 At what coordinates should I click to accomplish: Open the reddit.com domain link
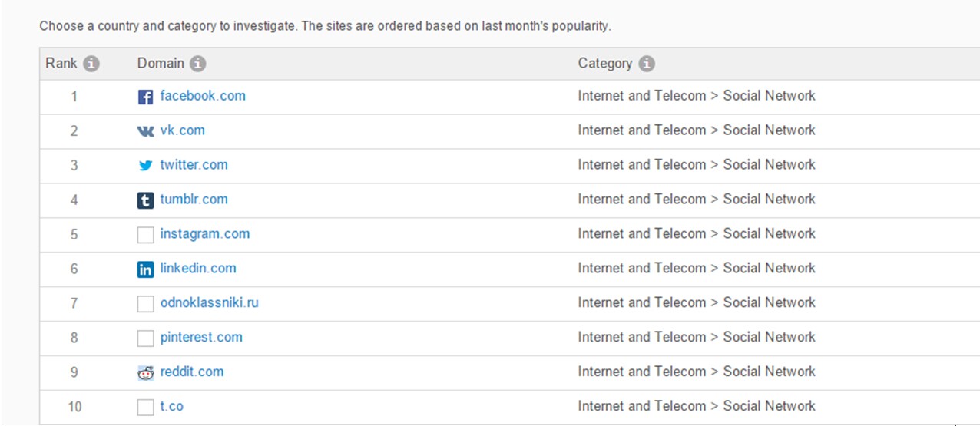click(191, 372)
